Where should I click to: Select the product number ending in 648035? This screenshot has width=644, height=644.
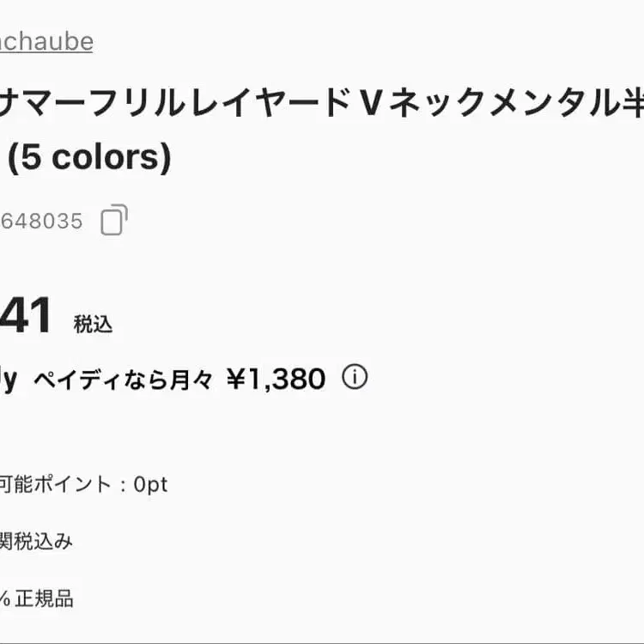(41, 222)
